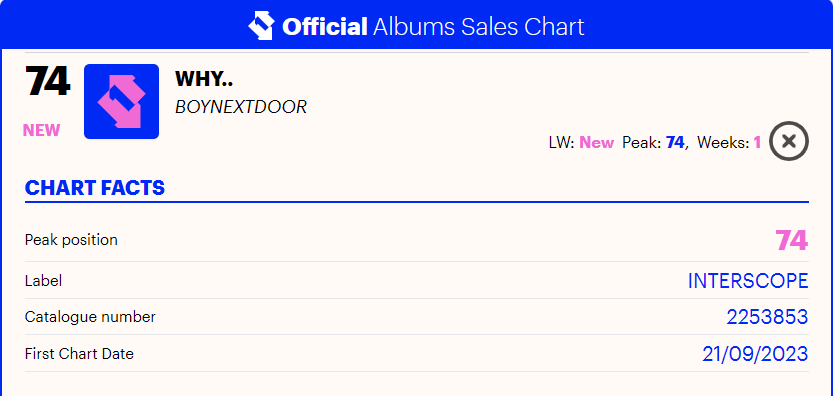Select the Catalogue number row label

pos(90,317)
